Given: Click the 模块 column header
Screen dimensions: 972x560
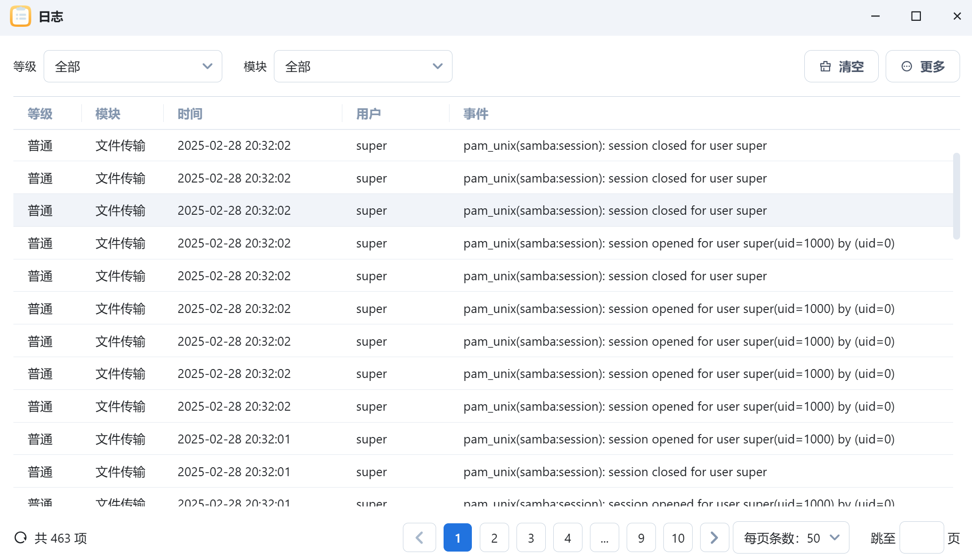Looking at the screenshot, I should pos(108,114).
